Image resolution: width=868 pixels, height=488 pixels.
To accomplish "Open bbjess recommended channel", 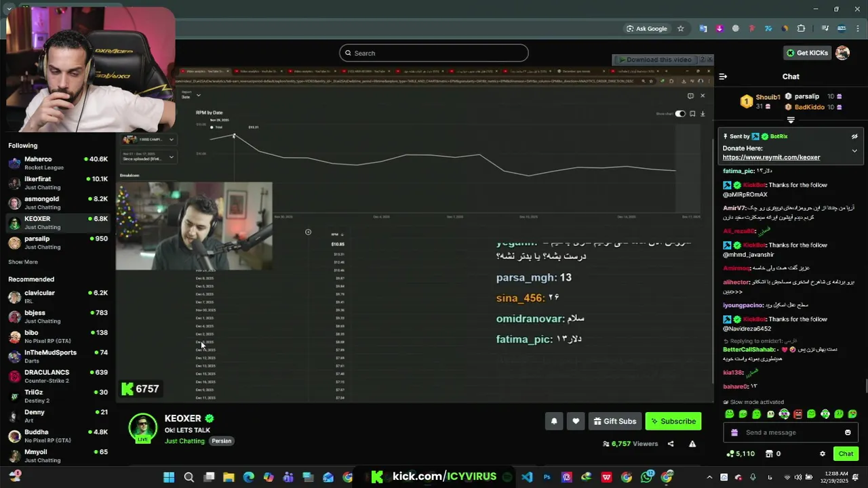I will click(x=58, y=317).
